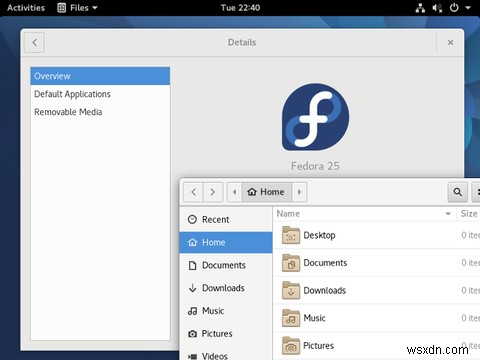Screen dimensions: 480x360
Task: Open search in Files window
Action: tap(457, 192)
